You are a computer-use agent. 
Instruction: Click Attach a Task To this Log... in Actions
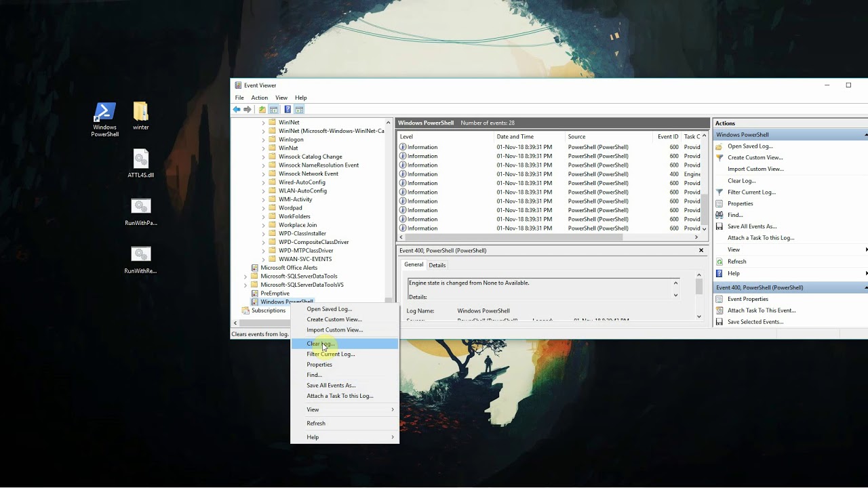(761, 238)
